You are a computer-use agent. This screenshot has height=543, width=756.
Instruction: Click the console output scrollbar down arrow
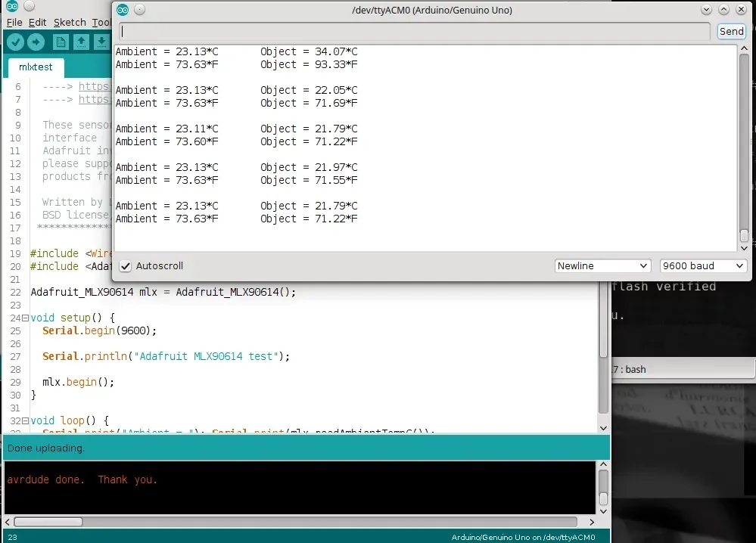pos(603,510)
